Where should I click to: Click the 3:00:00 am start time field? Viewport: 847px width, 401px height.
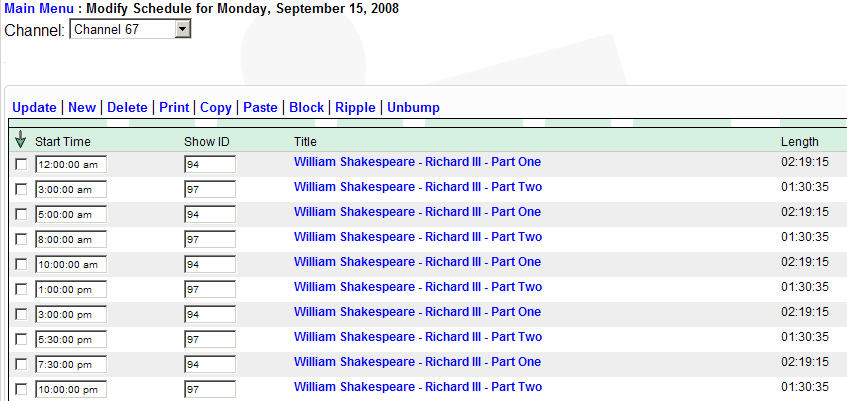coord(71,189)
